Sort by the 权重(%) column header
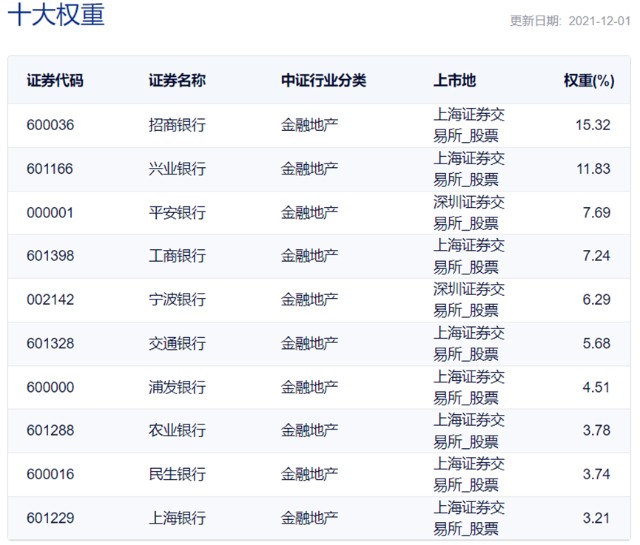 [588, 80]
